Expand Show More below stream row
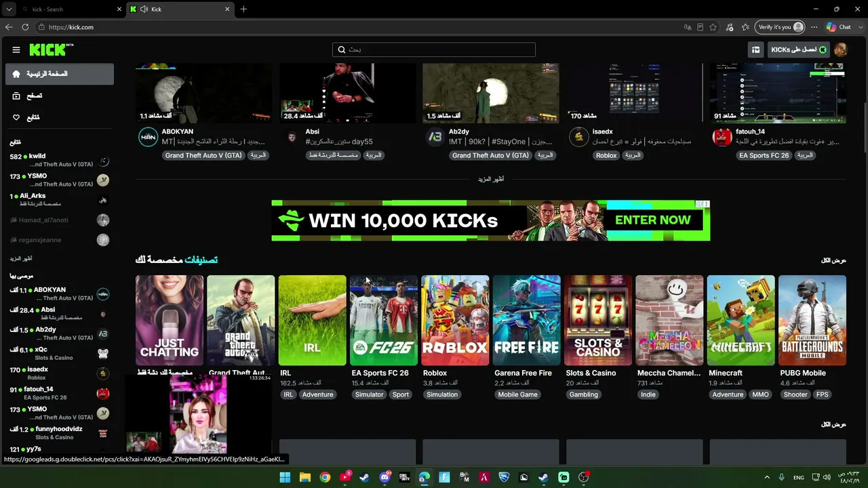This screenshot has width=868, height=488. [x=491, y=179]
